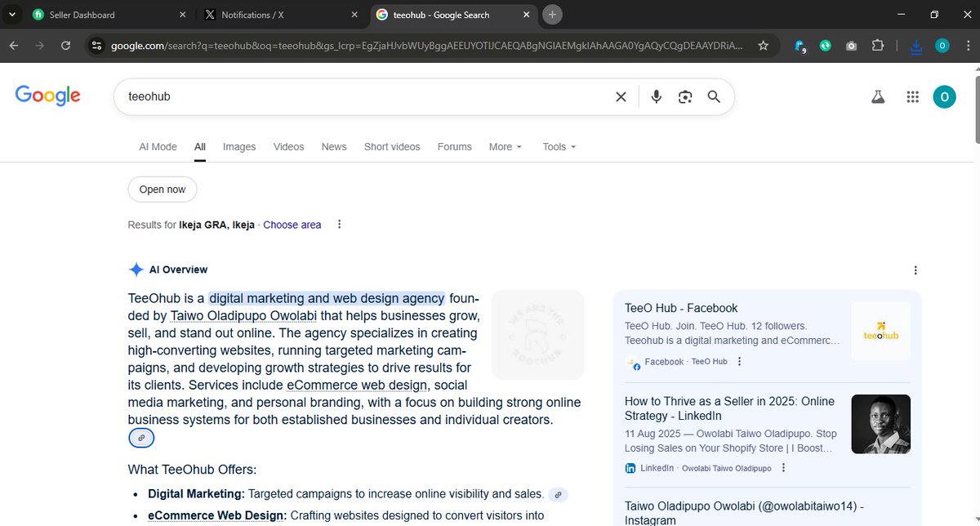The height and width of the screenshot is (526, 980).
Task: Submit search with magnifier icon
Action: coord(714,96)
